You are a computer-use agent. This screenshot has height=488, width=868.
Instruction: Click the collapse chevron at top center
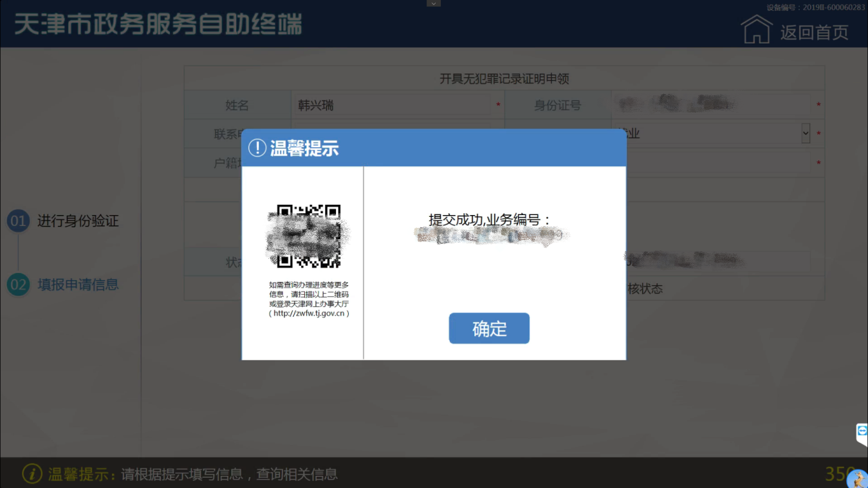tap(434, 3)
